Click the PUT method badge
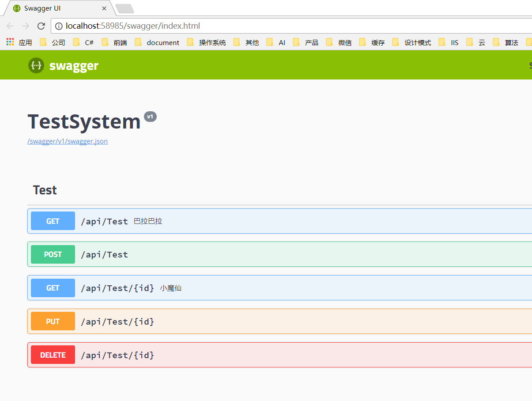Viewport: 532px width, 401px height. 53,322
